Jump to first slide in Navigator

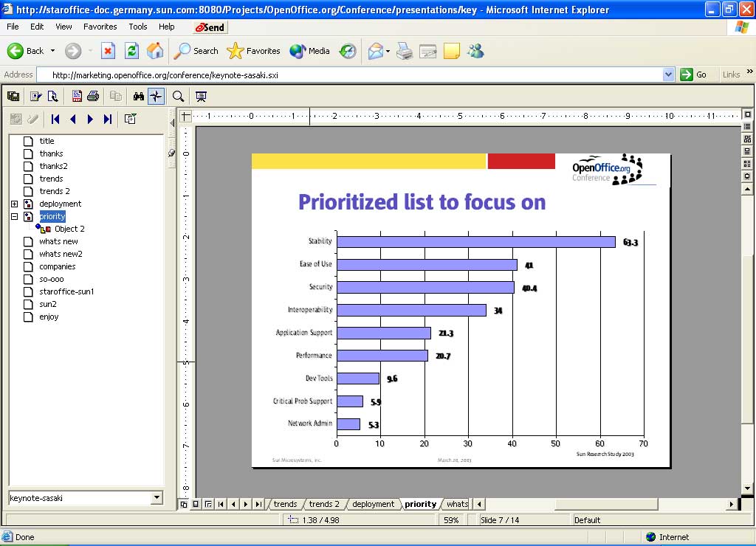[55, 119]
